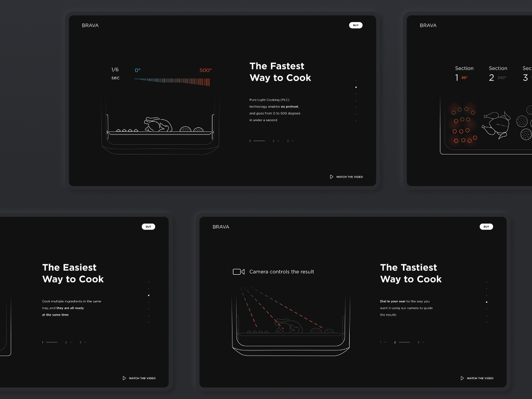532x399 pixels.
Task: Play video icon on Easiest Way card
Action: coord(124,378)
